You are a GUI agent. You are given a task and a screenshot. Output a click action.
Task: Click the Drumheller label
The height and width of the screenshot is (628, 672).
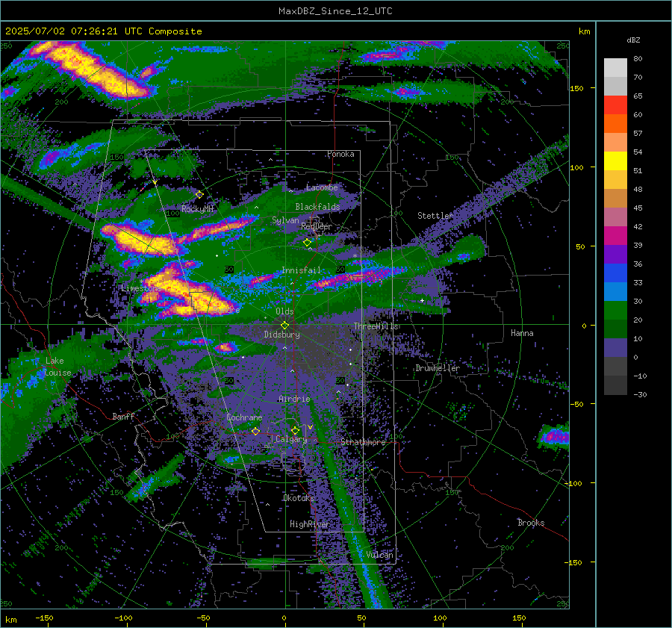tap(438, 368)
